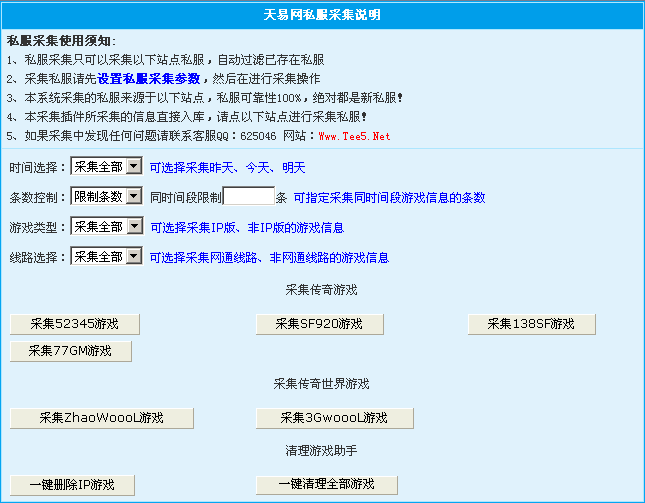
Task: Open the 游戏类型 dropdown
Action: point(106,227)
